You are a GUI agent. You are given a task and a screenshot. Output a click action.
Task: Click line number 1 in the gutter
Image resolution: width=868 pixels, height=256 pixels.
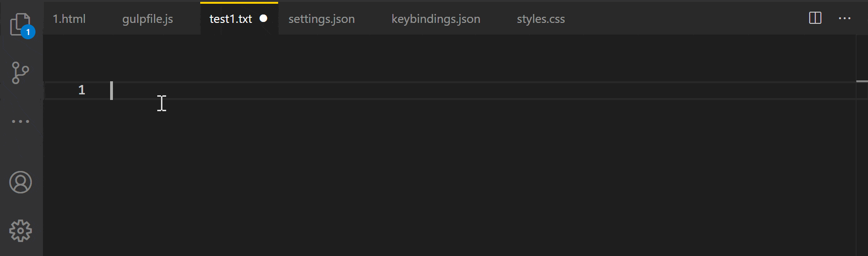(82, 90)
